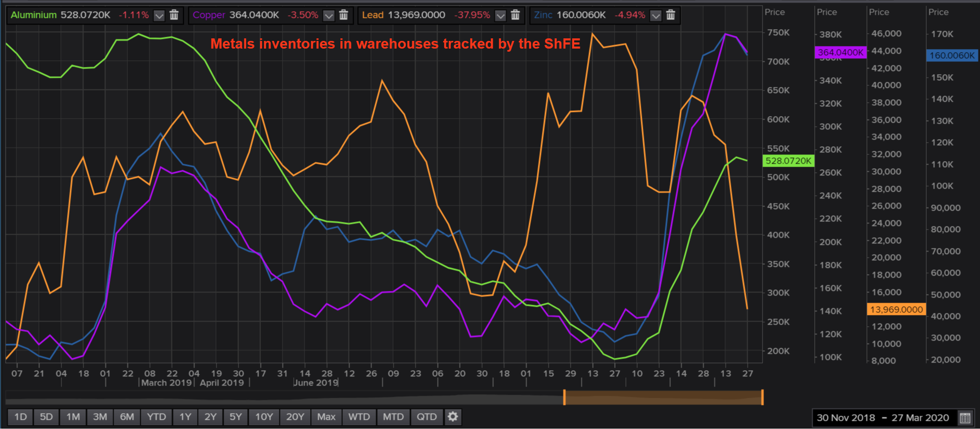The width and height of the screenshot is (980, 429).
Task: Select the Max time range
Action: click(x=326, y=417)
